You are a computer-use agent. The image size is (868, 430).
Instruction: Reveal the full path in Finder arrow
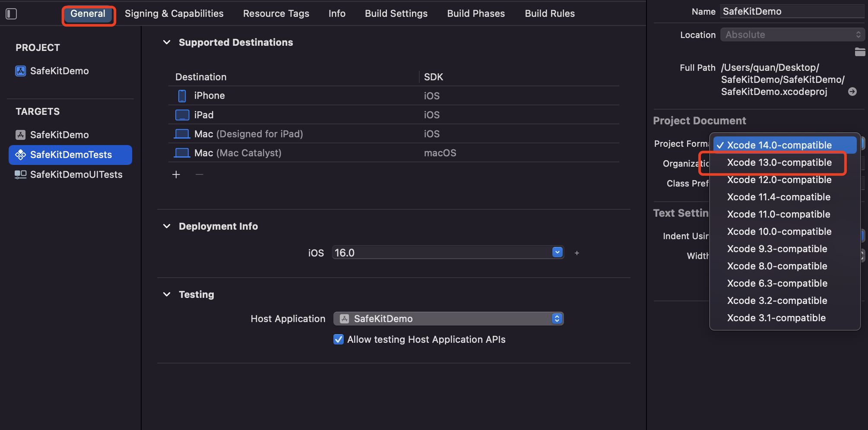click(x=852, y=92)
